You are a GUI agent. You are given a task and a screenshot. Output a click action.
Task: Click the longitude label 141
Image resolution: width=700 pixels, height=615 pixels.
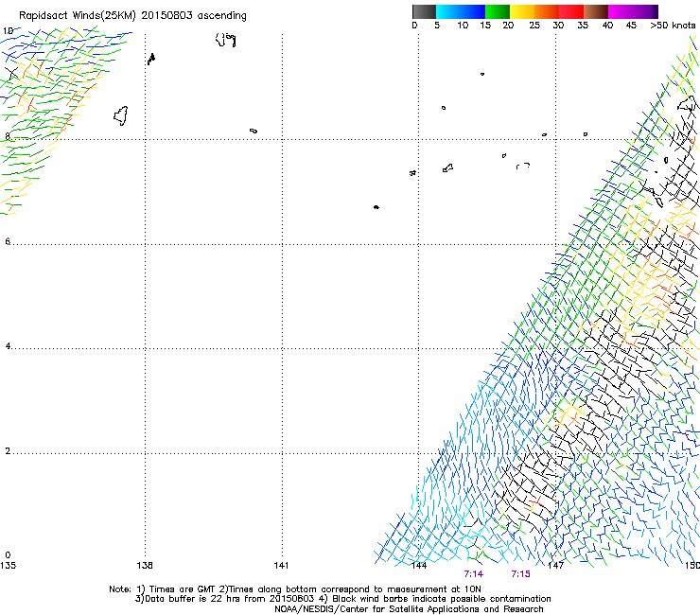[x=281, y=566]
